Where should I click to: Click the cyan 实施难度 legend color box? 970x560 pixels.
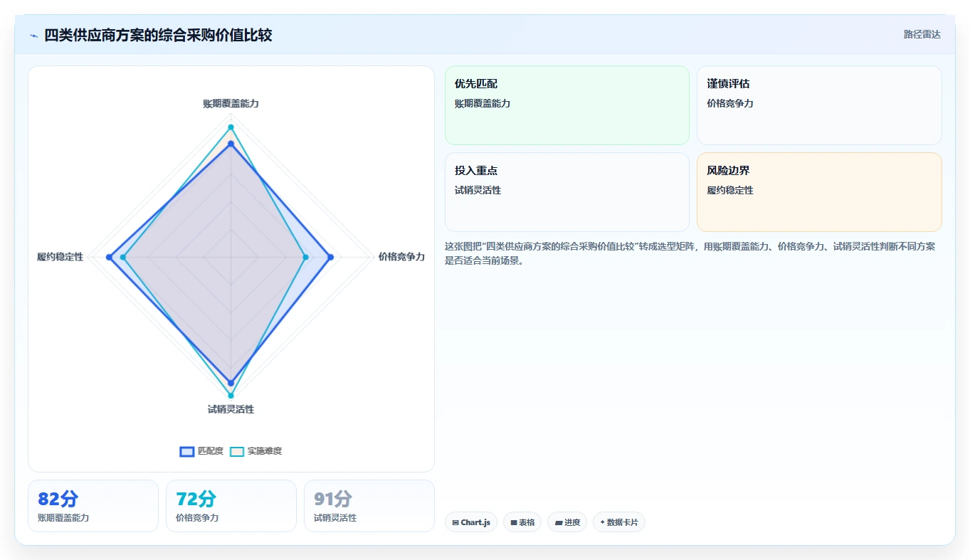coord(237,451)
